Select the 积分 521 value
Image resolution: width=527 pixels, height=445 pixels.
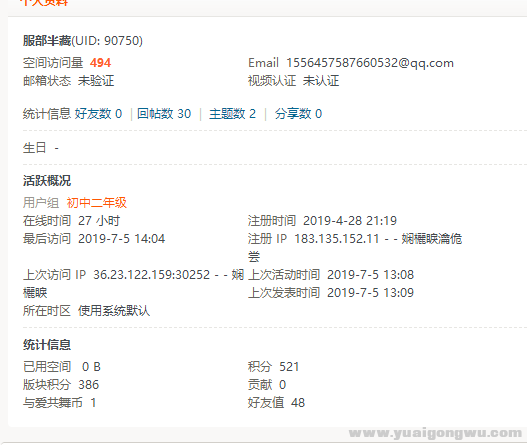tap(274, 367)
